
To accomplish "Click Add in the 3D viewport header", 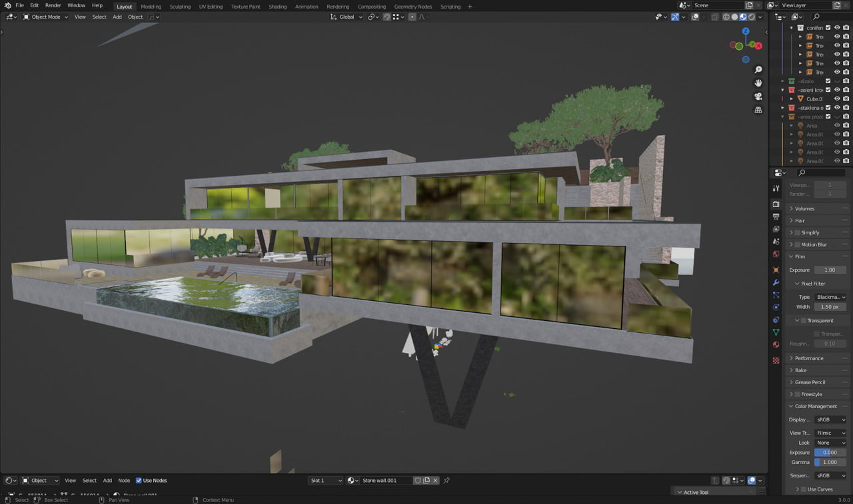I will 117,17.
